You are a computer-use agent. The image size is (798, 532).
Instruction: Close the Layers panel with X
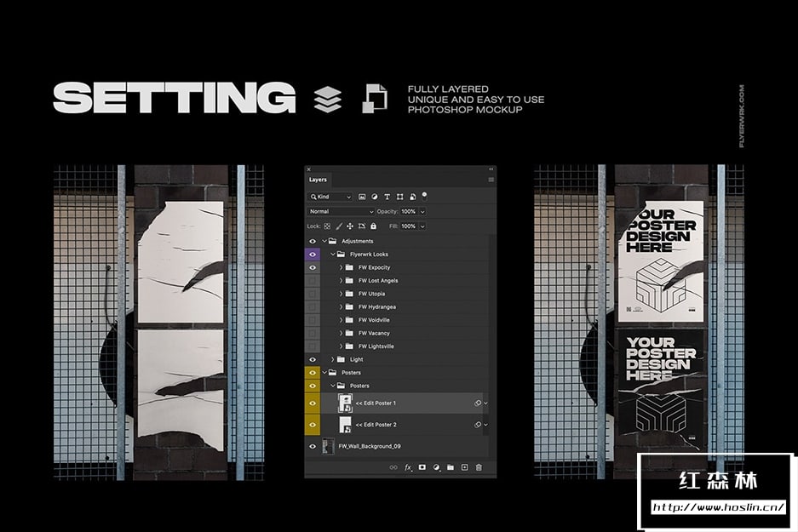[x=308, y=169]
